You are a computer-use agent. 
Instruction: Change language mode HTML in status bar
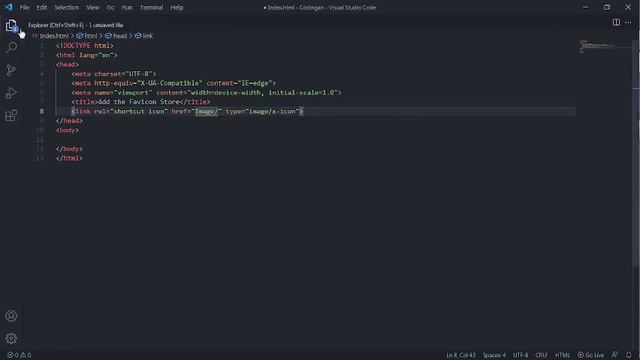562,355
